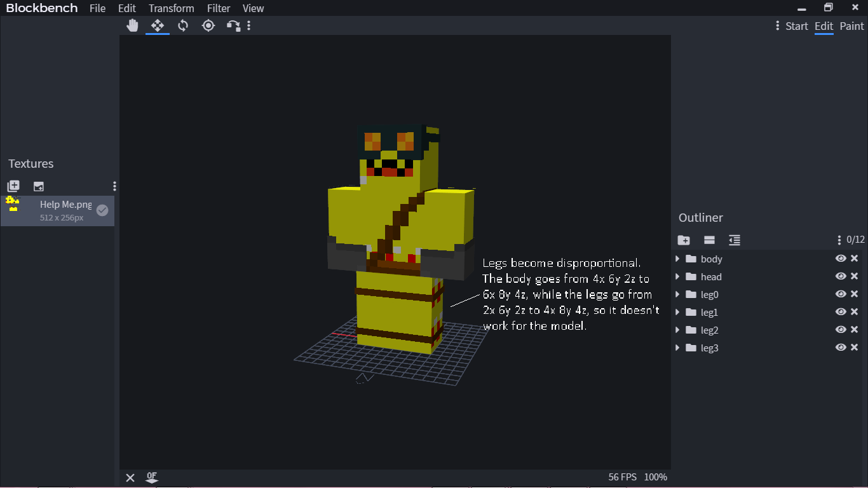868x488 pixels.
Task: Open the Transform menu
Action: click(x=171, y=8)
